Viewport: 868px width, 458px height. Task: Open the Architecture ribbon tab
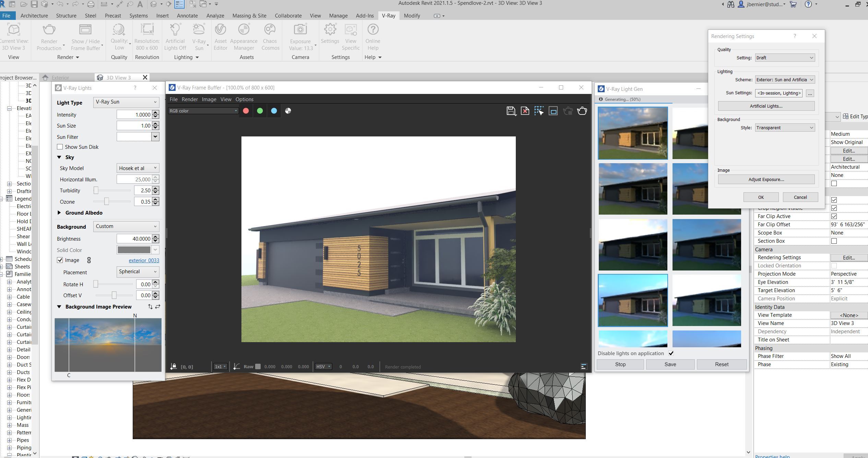[x=34, y=15]
